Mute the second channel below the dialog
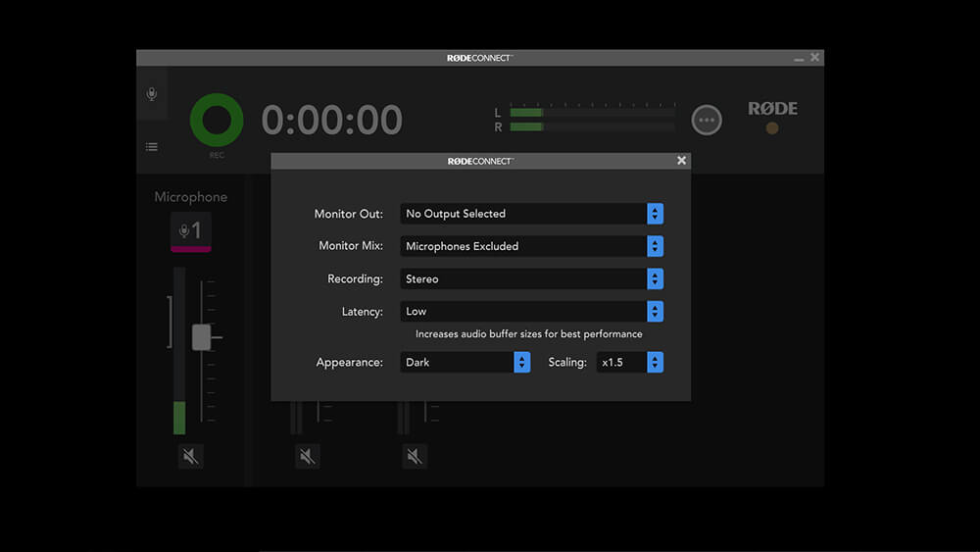This screenshot has width=980, height=552. click(x=307, y=456)
